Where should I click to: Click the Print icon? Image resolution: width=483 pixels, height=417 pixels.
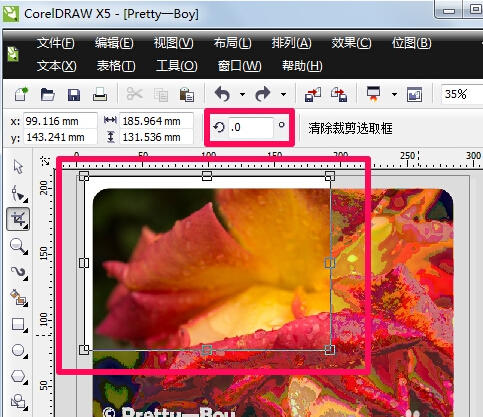click(100, 94)
